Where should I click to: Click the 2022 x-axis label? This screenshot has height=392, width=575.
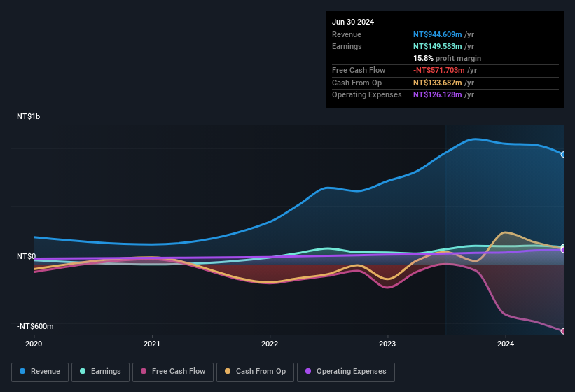pyautogui.click(x=270, y=344)
